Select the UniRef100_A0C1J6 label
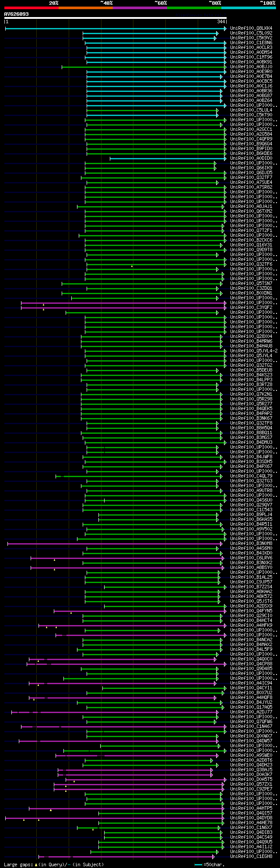 [x=251, y=86]
